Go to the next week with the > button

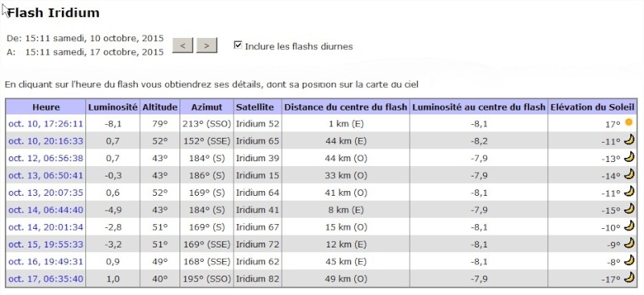[207, 45]
